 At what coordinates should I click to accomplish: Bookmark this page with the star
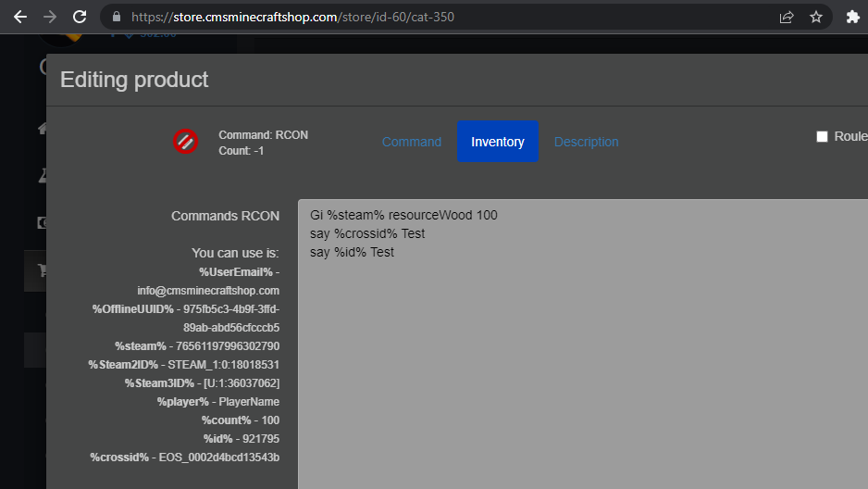(x=815, y=17)
